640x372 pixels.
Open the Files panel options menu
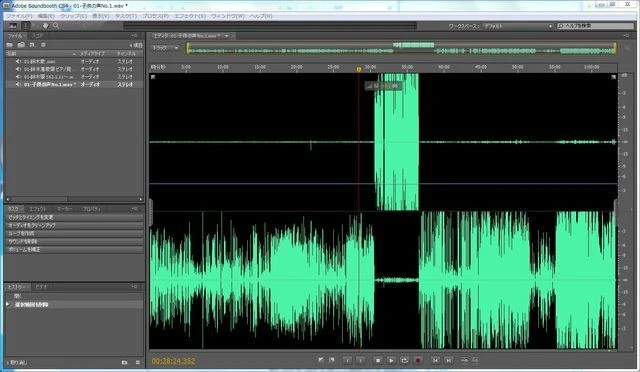pyautogui.click(x=135, y=36)
